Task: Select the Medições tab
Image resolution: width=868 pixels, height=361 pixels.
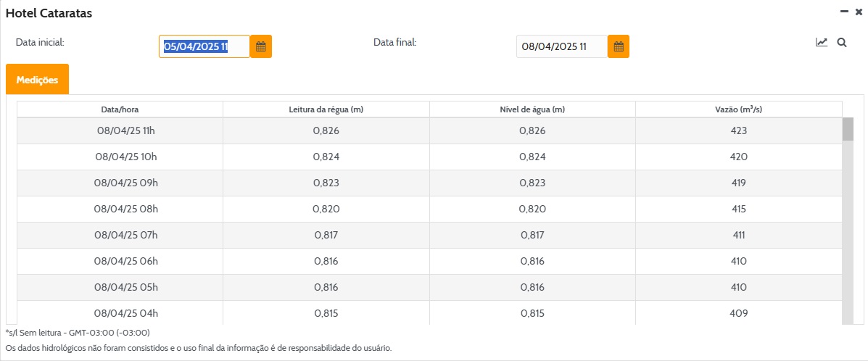Action: click(x=37, y=80)
